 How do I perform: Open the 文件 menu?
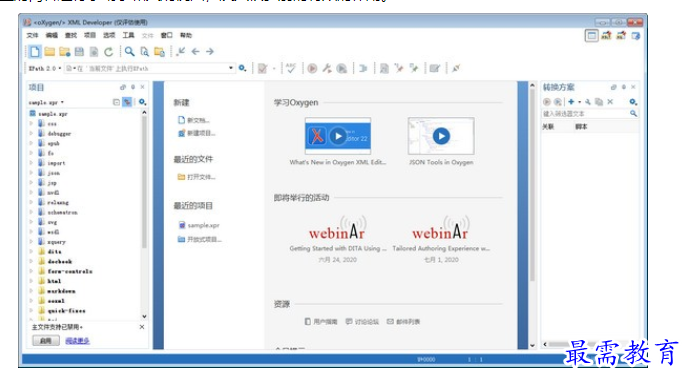32,35
